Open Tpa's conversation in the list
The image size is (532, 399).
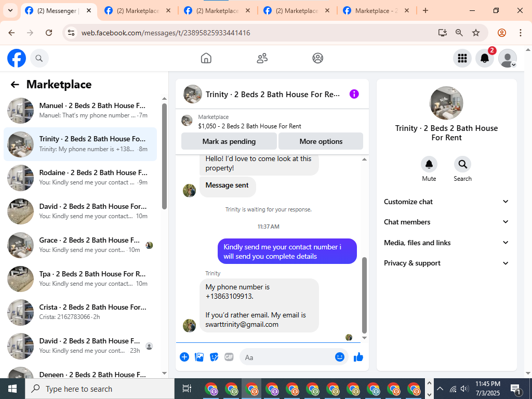coord(80,278)
